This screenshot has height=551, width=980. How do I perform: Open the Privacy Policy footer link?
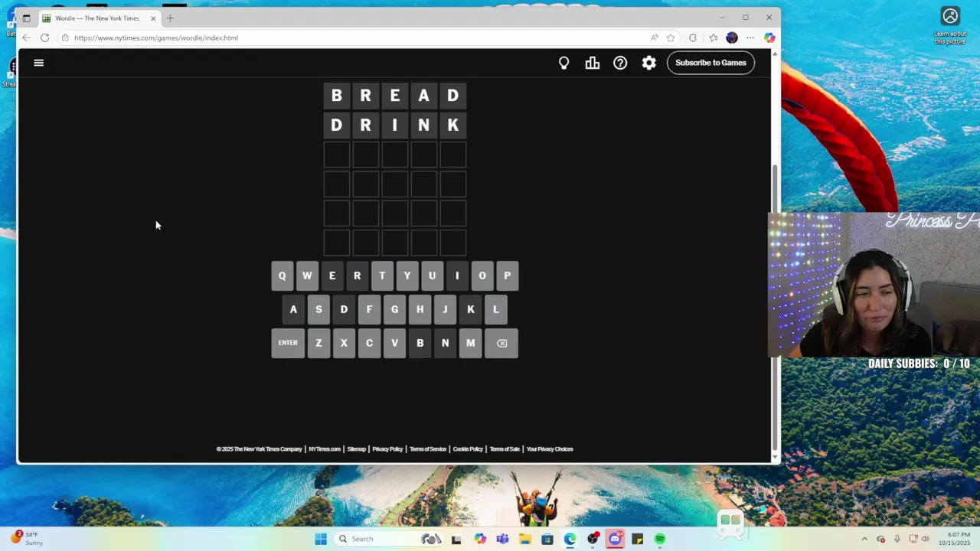pyautogui.click(x=387, y=449)
